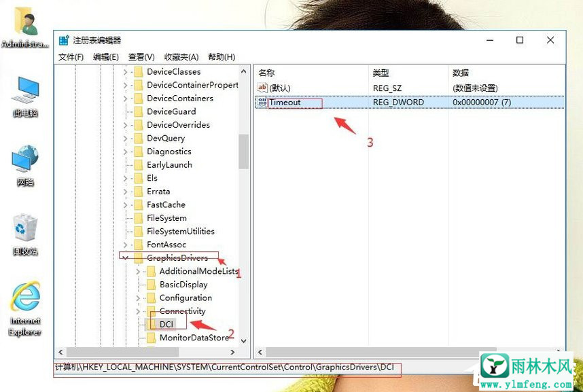Click the (数值未设置) data cell

[x=475, y=88]
